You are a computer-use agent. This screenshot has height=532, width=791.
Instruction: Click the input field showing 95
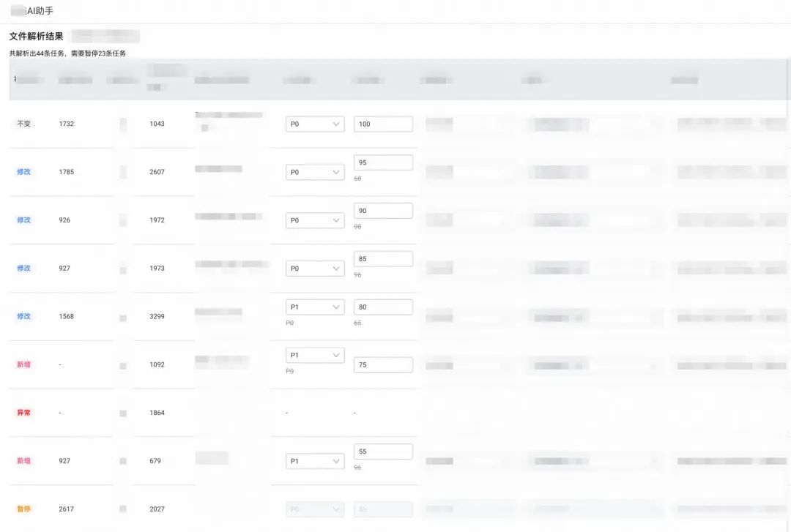[383, 162]
